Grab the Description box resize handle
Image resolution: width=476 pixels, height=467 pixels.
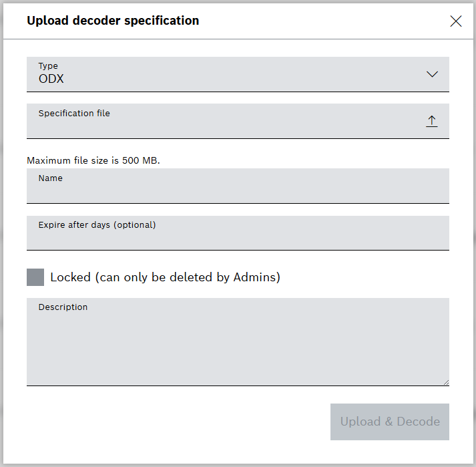pyautogui.click(x=446, y=382)
